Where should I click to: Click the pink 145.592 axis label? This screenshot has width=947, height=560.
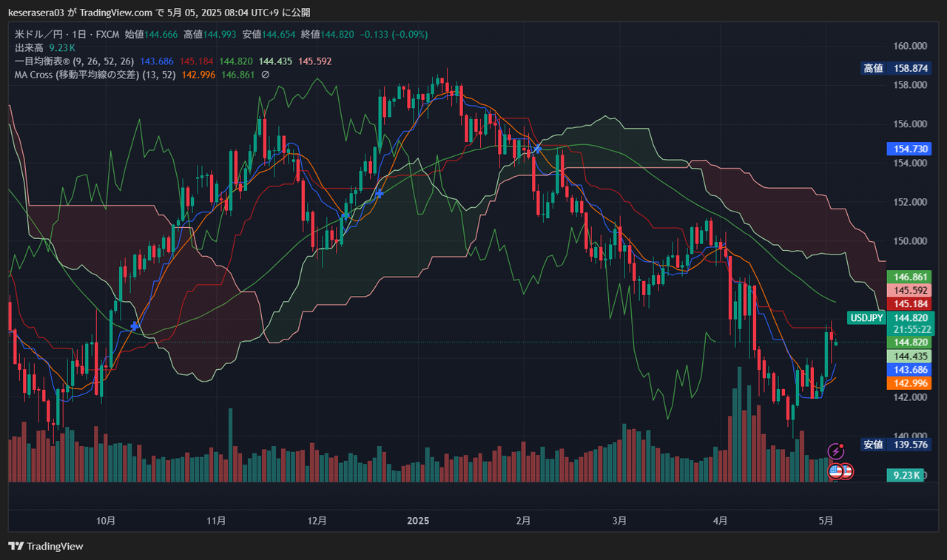pyautogui.click(x=908, y=291)
